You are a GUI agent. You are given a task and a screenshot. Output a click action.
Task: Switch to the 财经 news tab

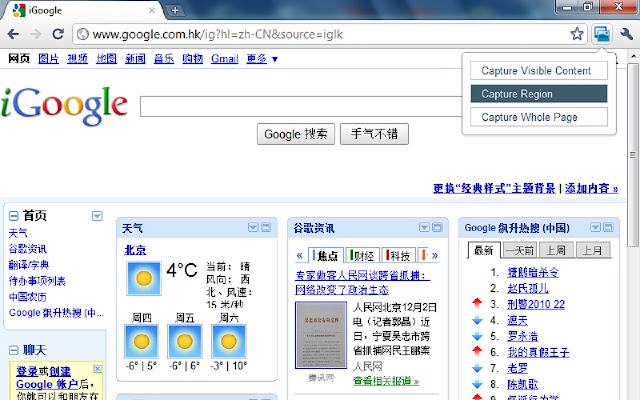tap(362, 256)
